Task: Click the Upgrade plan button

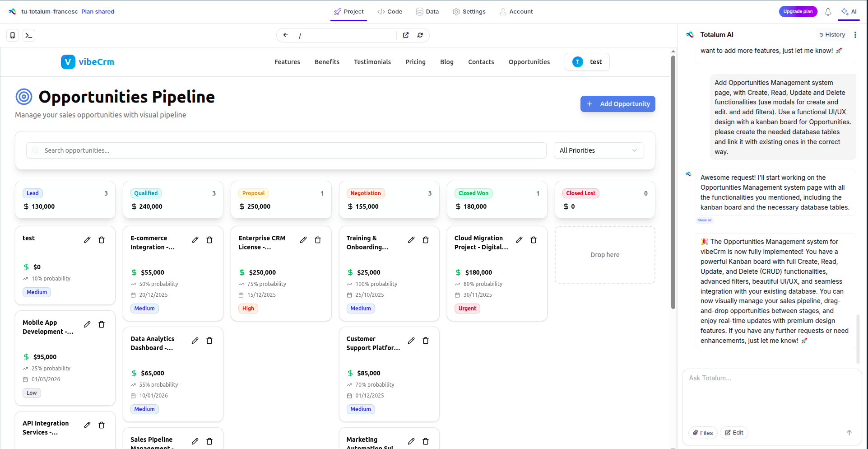Action: (798, 12)
